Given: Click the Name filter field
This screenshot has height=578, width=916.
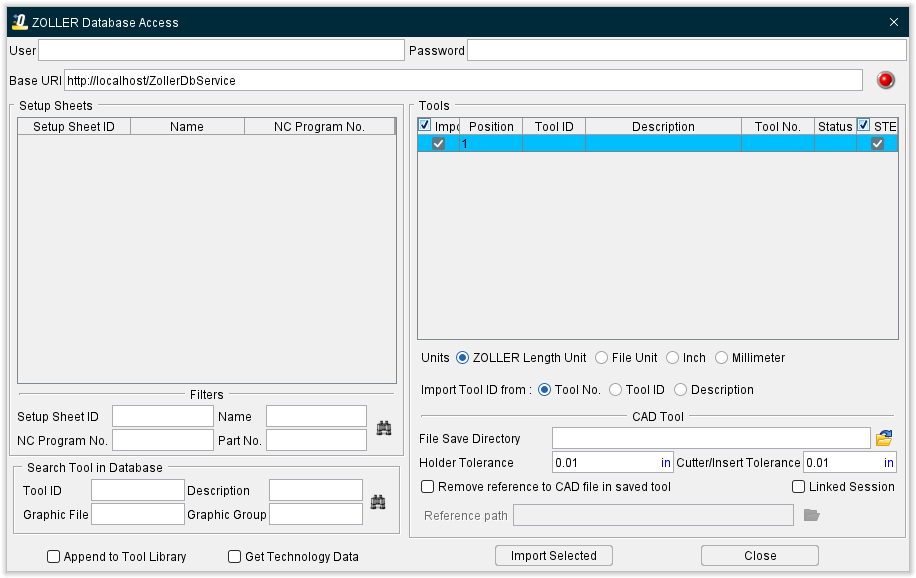Looking at the screenshot, I should tap(317, 416).
